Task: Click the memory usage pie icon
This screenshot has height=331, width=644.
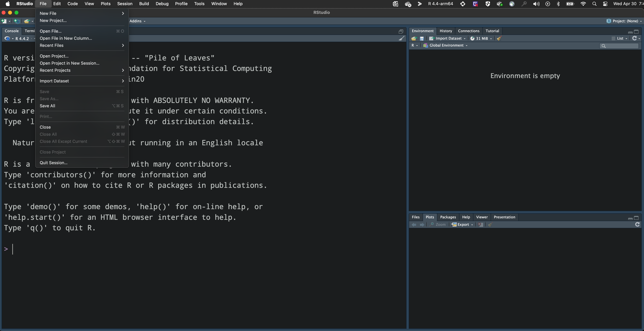Action: (x=472, y=38)
